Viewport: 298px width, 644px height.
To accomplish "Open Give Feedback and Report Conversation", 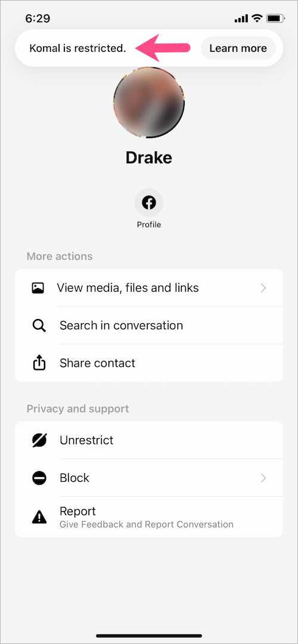I will (147, 525).
